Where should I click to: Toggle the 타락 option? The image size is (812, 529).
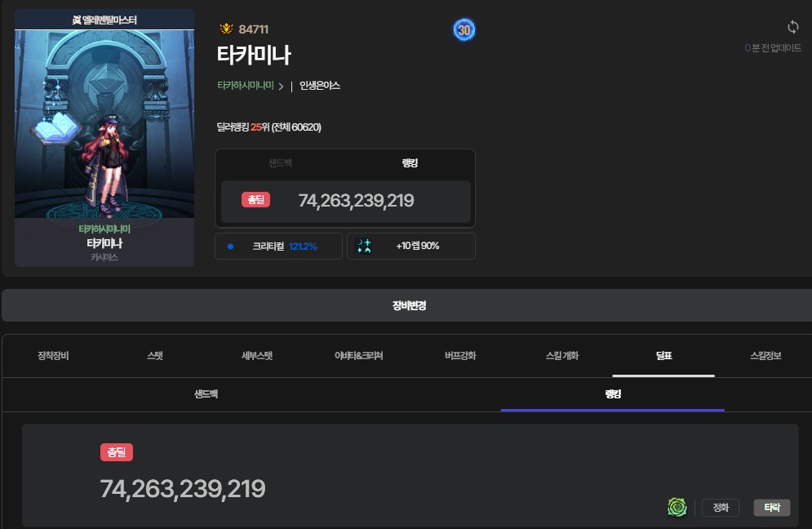(772, 508)
